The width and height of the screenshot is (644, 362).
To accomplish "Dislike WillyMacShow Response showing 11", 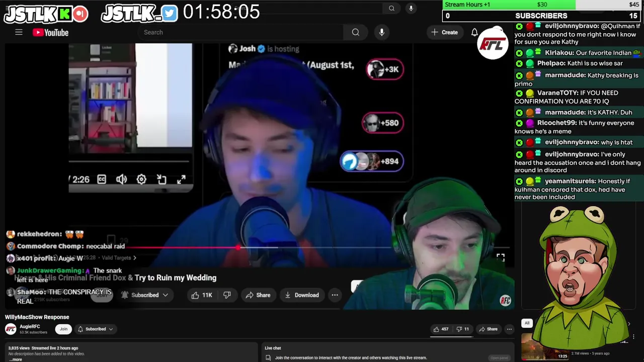I will (x=462, y=329).
